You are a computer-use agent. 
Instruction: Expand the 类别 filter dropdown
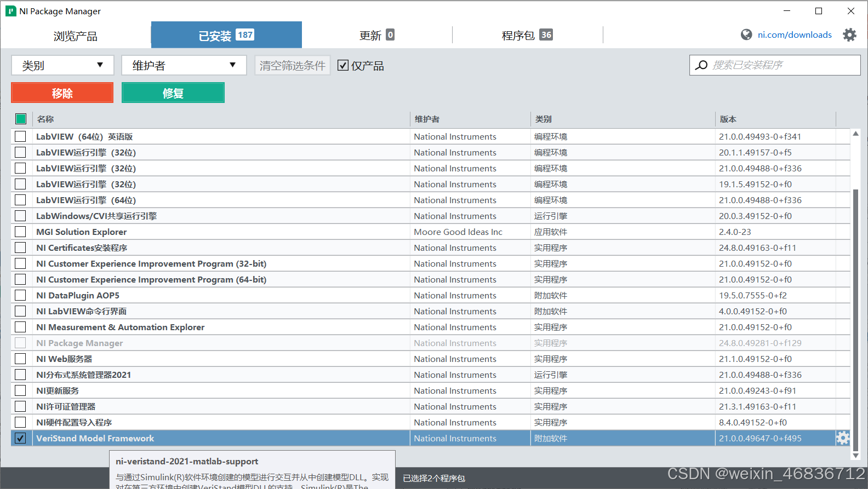pyautogui.click(x=62, y=65)
